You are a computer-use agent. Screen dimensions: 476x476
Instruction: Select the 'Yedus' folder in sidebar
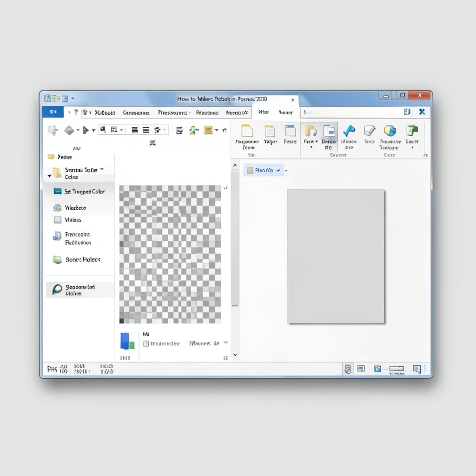click(x=60, y=157)
